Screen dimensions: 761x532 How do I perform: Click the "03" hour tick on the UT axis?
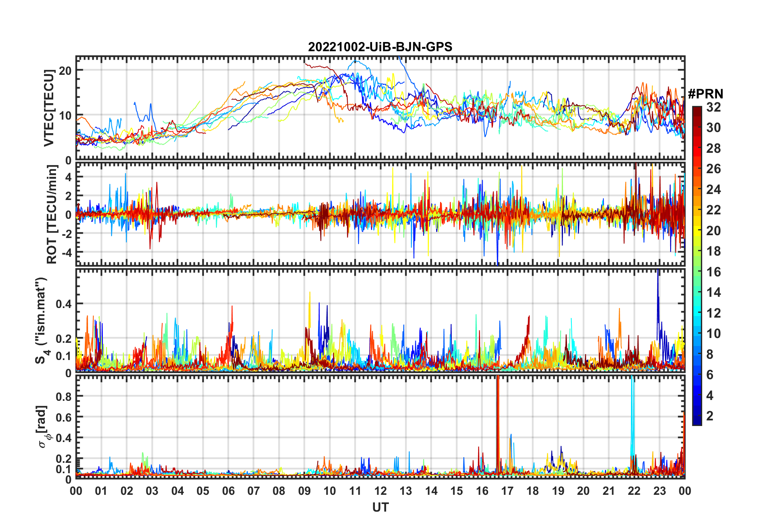[x=152, y=491]
